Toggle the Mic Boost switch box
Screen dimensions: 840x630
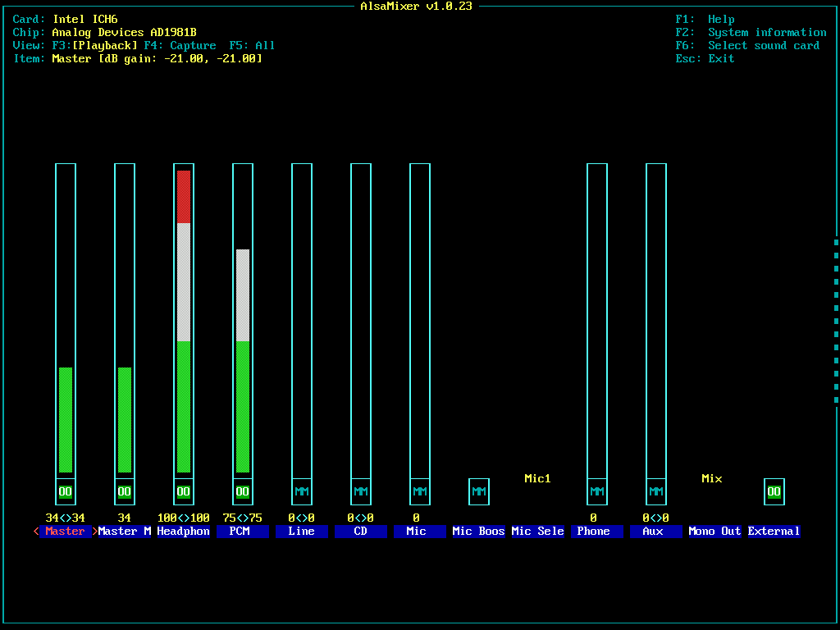tap(479, 491)
